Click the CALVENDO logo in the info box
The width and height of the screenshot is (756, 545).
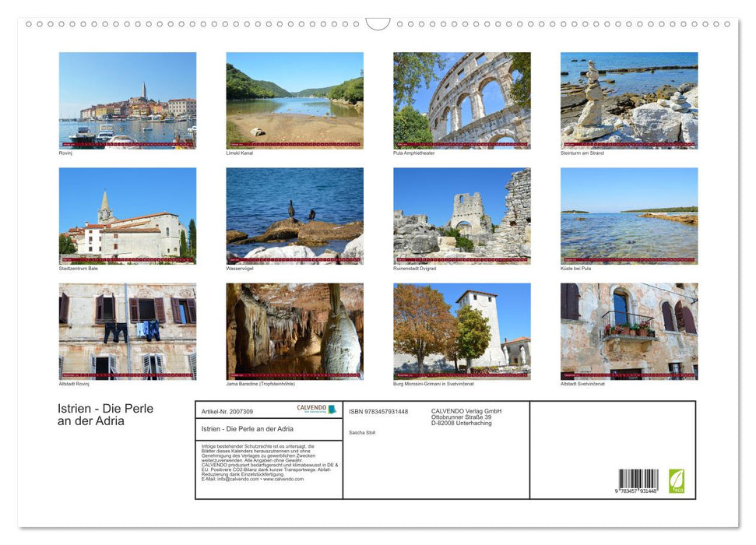pos(316,409)
